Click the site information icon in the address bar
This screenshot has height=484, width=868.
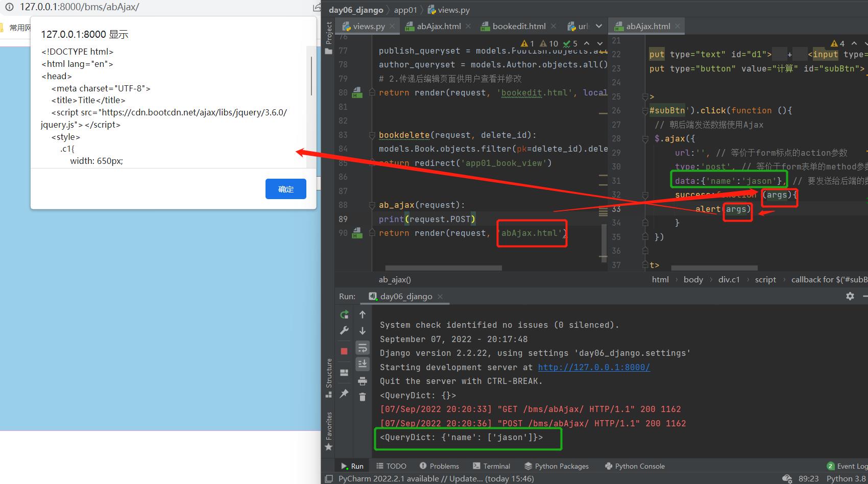point(9,7)
